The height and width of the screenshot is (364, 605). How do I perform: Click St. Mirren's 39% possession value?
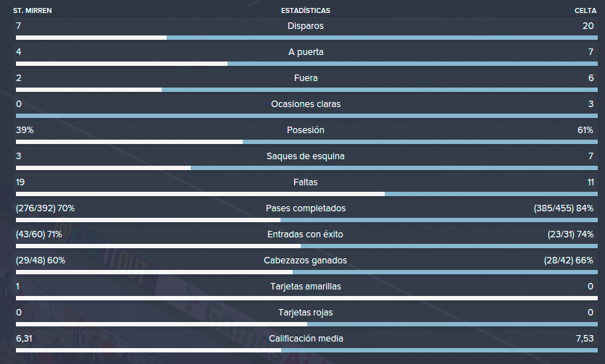25,130
